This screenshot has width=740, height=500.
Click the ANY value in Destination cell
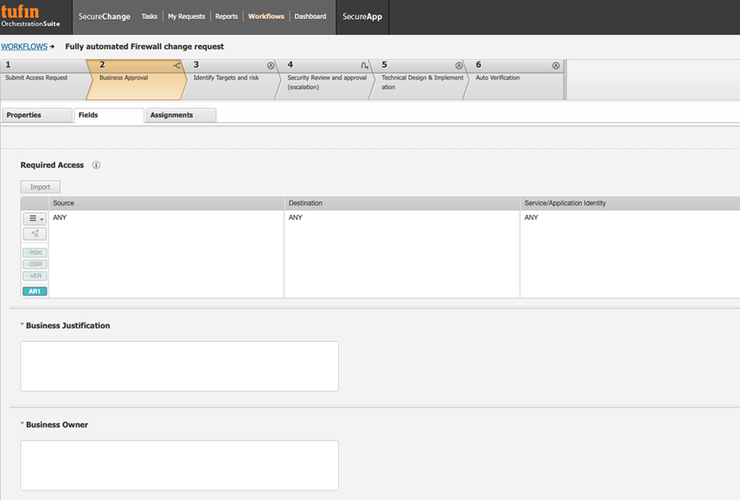[295, 218]
